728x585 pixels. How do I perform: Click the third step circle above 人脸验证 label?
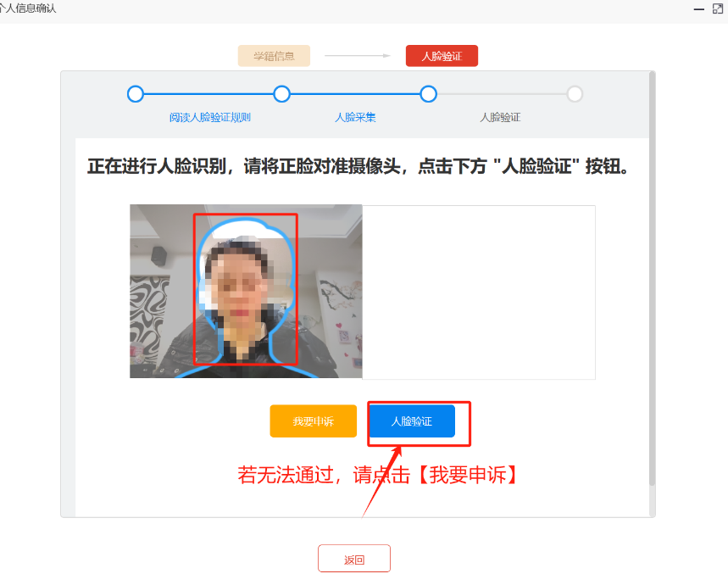(429, 94)
